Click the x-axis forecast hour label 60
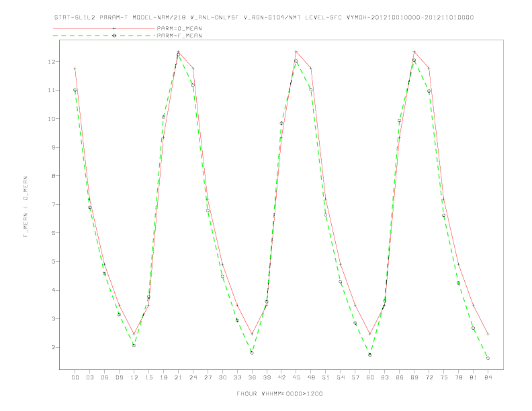Screen dimensions: 532x411 click(x=370, y=377)
